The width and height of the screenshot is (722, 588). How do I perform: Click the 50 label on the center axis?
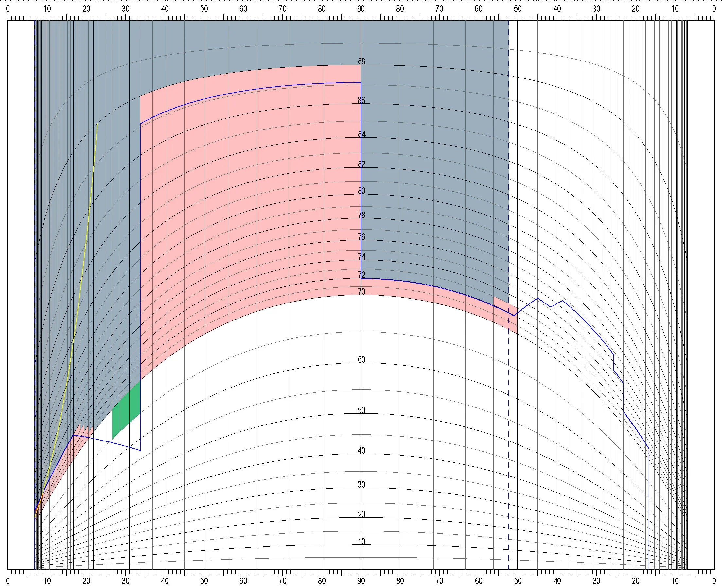pos(361,410)
